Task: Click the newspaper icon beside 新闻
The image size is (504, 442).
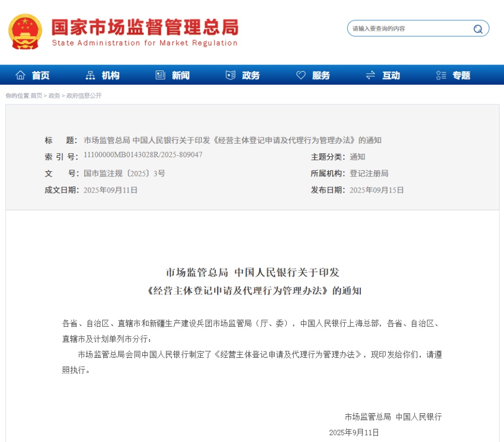Action: click(x=160, y=75)
